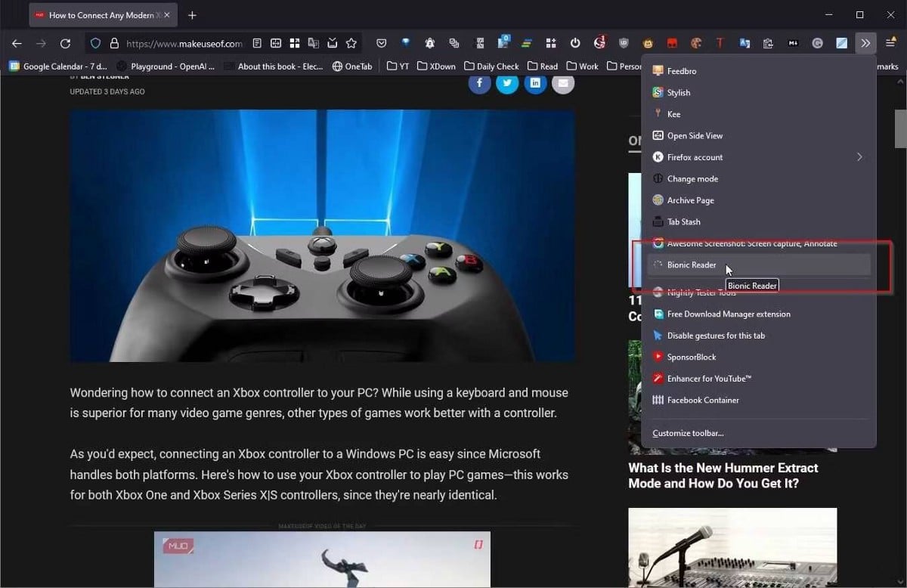
Task: Click Customize toolbar... option
Action: (x=688, y=433)
